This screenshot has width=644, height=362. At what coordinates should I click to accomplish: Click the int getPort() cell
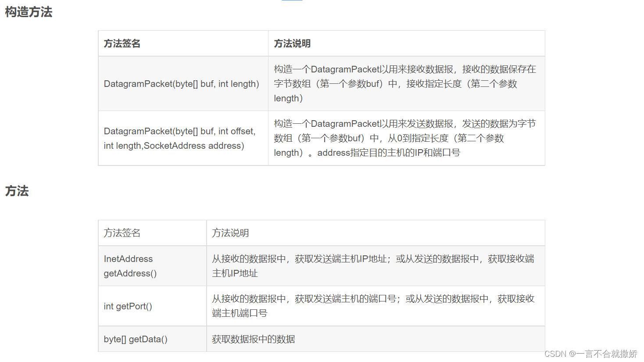click(x=128, y=306)
